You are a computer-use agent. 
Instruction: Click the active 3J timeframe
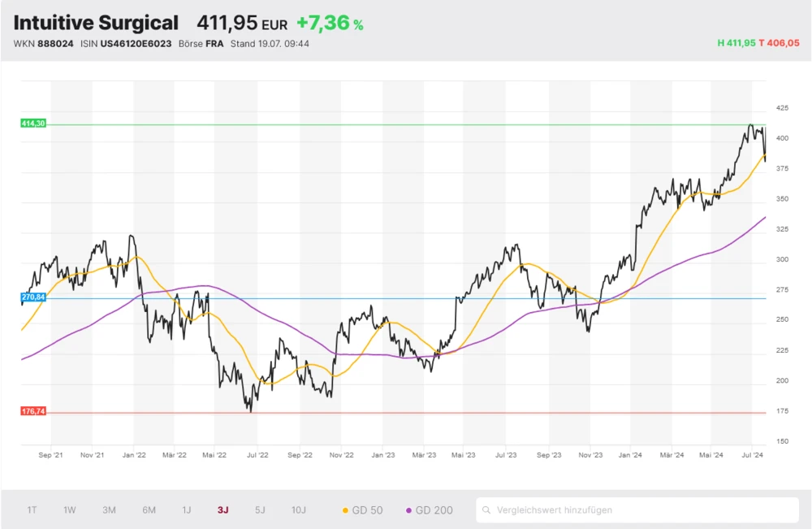pos(222,509)
